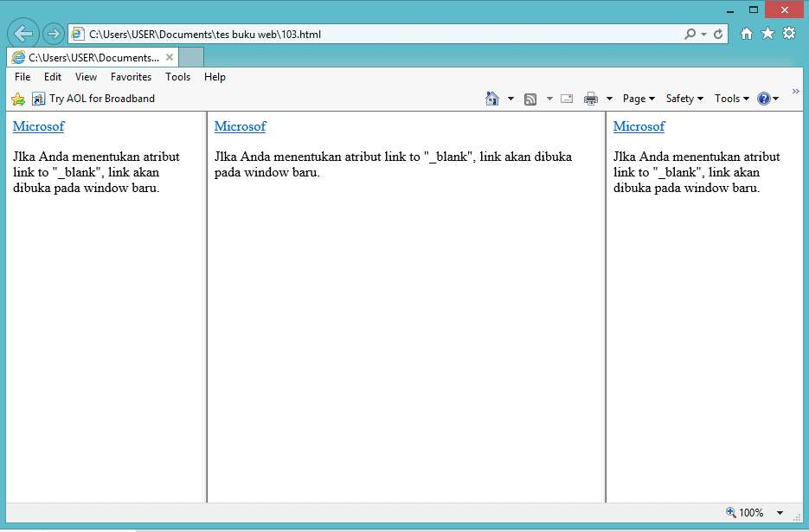Viewport: 809px width, 532px height.
Task: Click the Home icon on the command bar
Action: coord(491,99)
